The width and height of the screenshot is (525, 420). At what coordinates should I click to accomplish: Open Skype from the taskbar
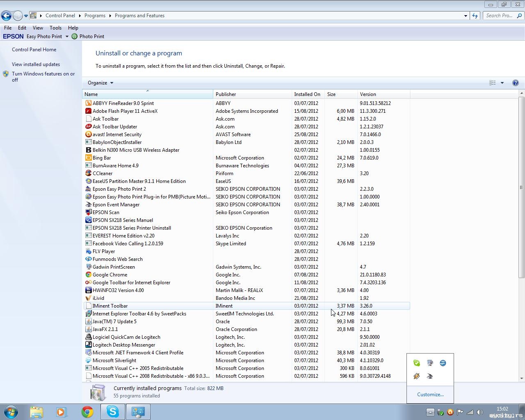112,412
